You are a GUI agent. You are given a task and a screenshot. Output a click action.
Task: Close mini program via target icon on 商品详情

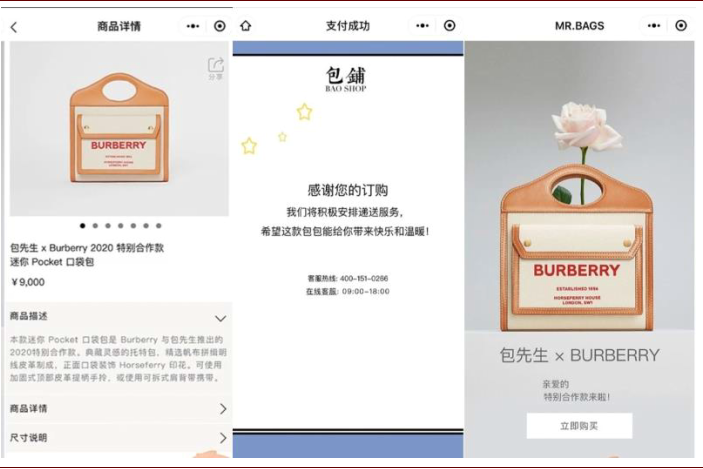(x=220, y=26)
